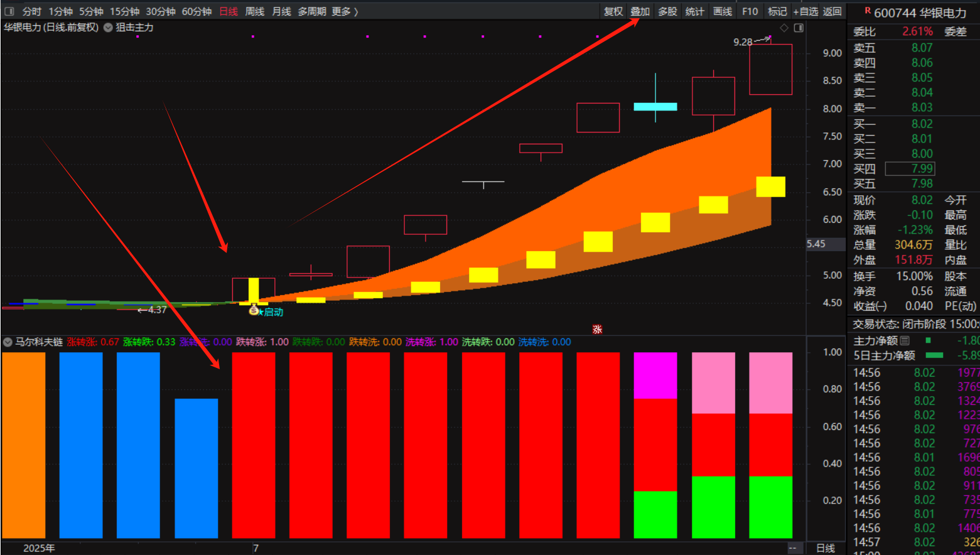
Task: Click the red 涨 marker icon
Action: pos(597,329)
